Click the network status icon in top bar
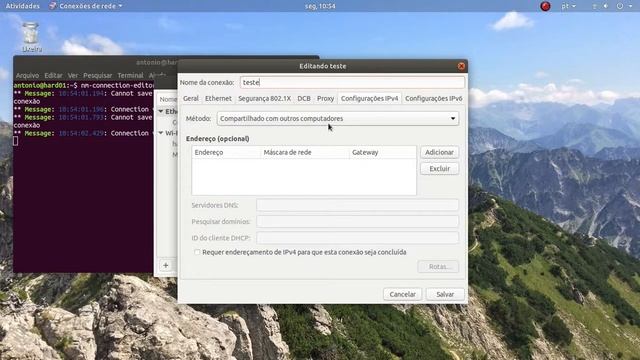640x360 pixels. click(594, 6)
